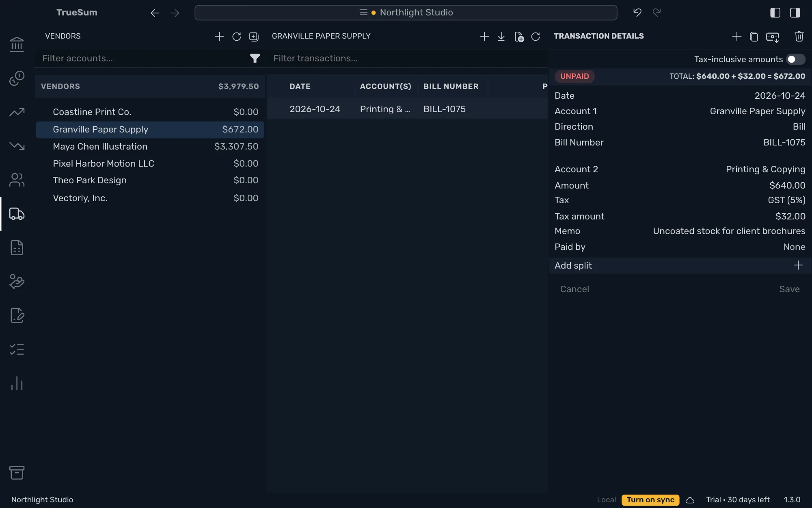Image resolution: width=812 pixels, height=508 pixels.
Task: Click the new document icon in transactions header
Action: point(519,36)
